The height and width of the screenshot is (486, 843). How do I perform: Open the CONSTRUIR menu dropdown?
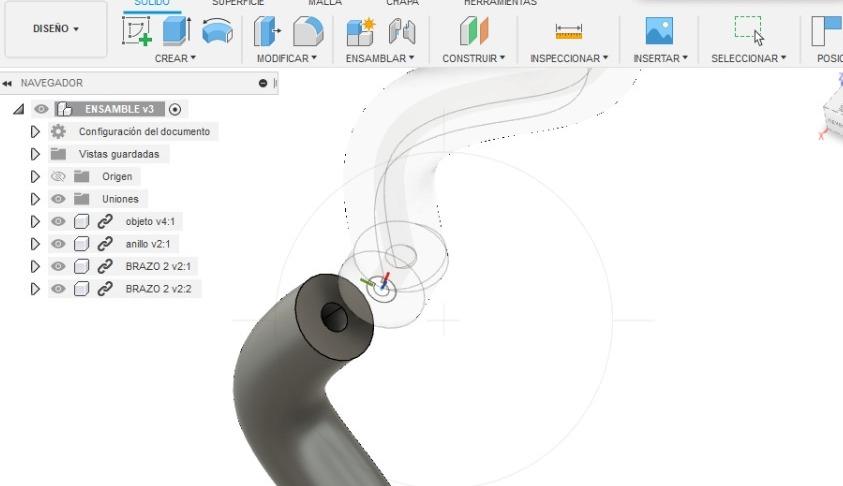click(473, 58)
